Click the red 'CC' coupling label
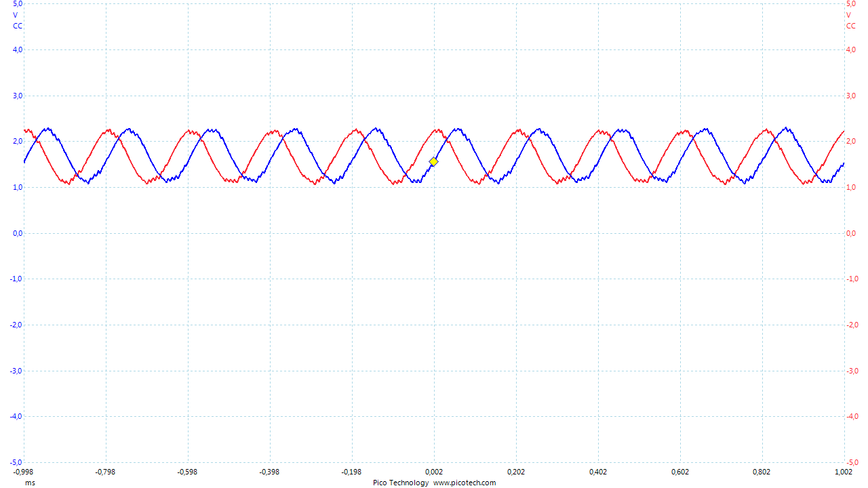Image resolution: width=868 pixels, height=488 pixels. pyautogui.click(x=850, y=26)
